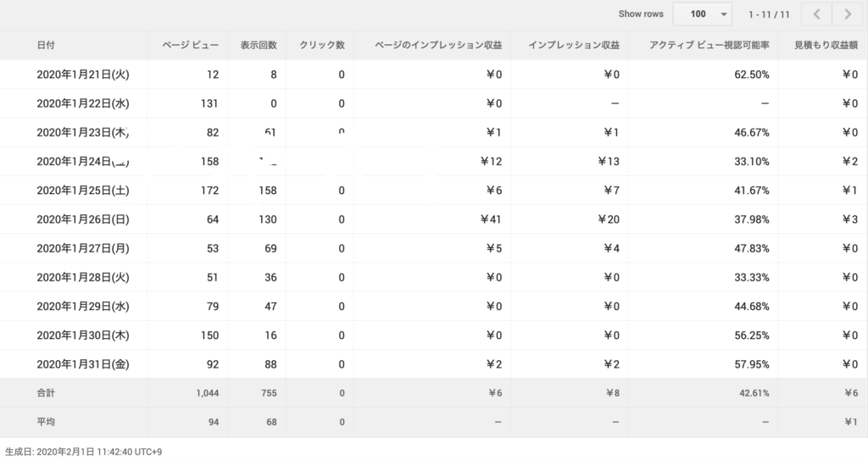Select the 2020年1月21日(火) date cell
The width and height of the screenshot is (868, 460).
coord(83,75)
